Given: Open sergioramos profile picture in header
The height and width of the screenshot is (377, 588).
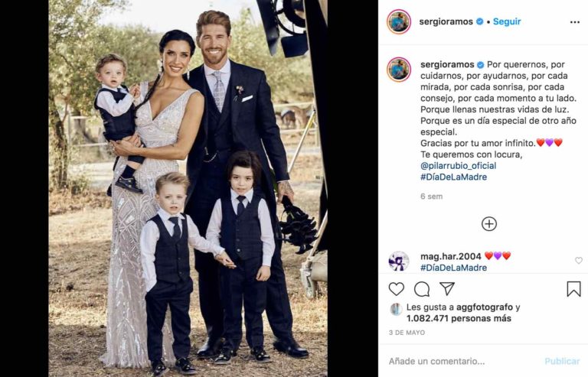Looking at the screenshot, I should (399, 21).
